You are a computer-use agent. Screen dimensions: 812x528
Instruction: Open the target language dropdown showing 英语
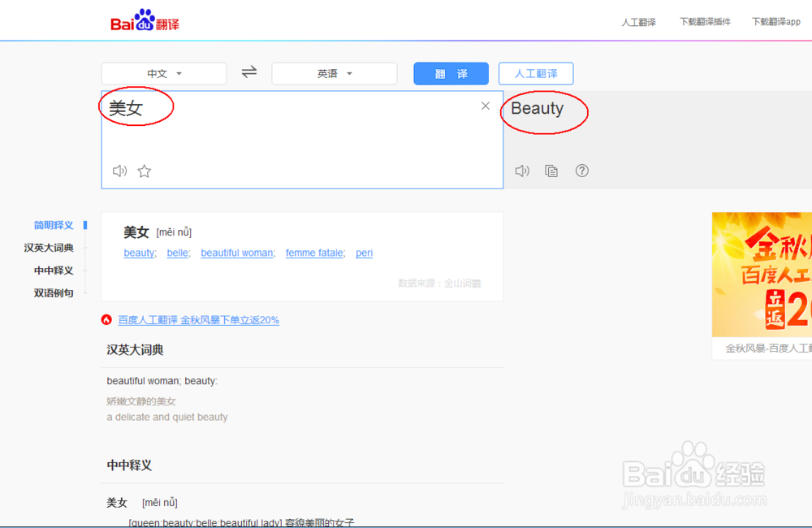(334, 73)
